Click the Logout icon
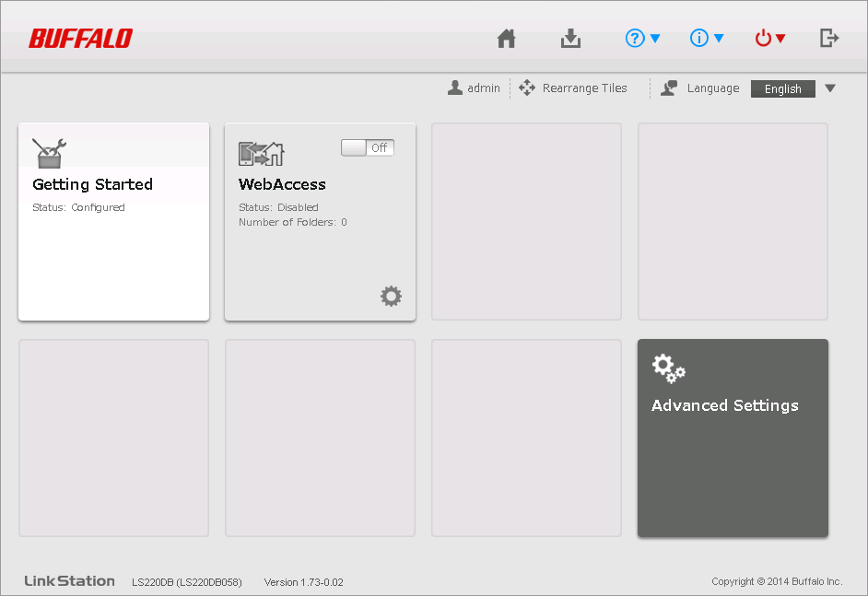 coord(829,38)
